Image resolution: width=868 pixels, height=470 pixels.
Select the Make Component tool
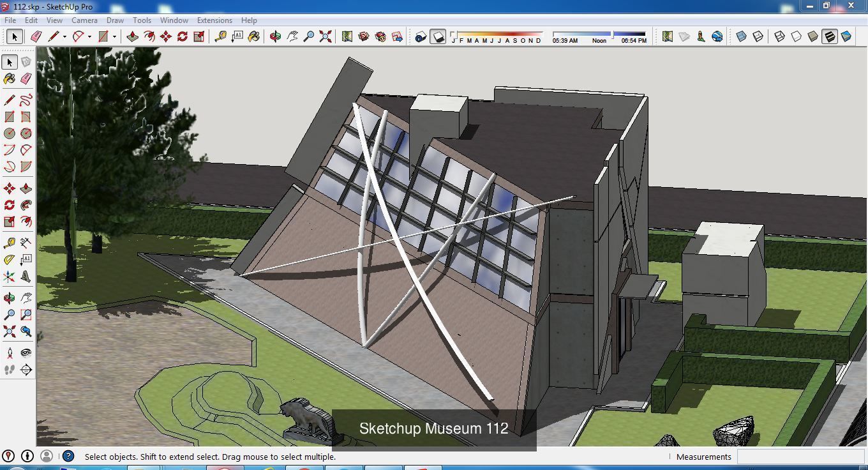click(26, 62)
